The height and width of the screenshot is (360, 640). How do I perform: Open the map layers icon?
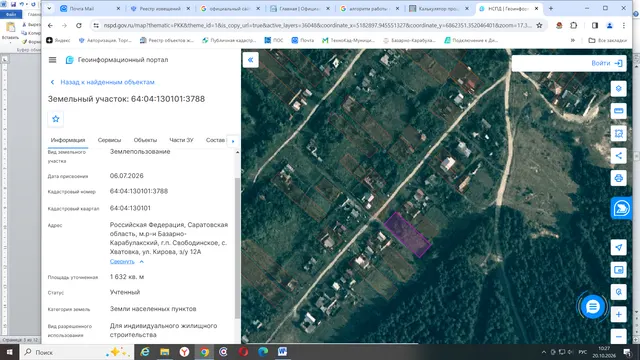618,89
